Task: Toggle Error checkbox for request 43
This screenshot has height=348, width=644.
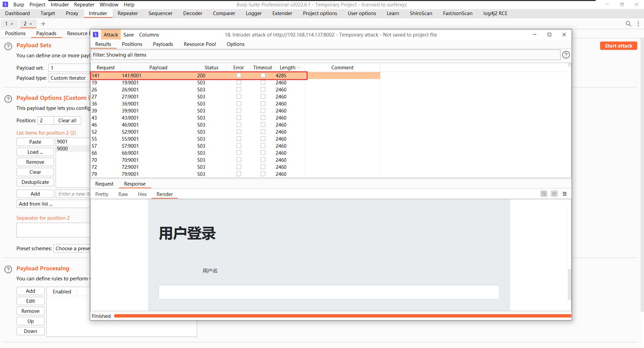Action: coord(239,118)
